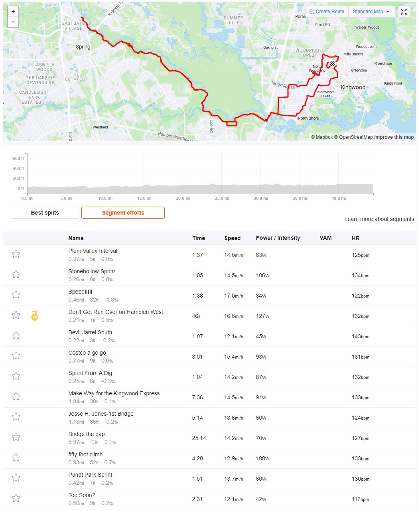This screenshot has width=420, height=511.
Task: Open the Standard Map dropdown
Action: [372, 12]
